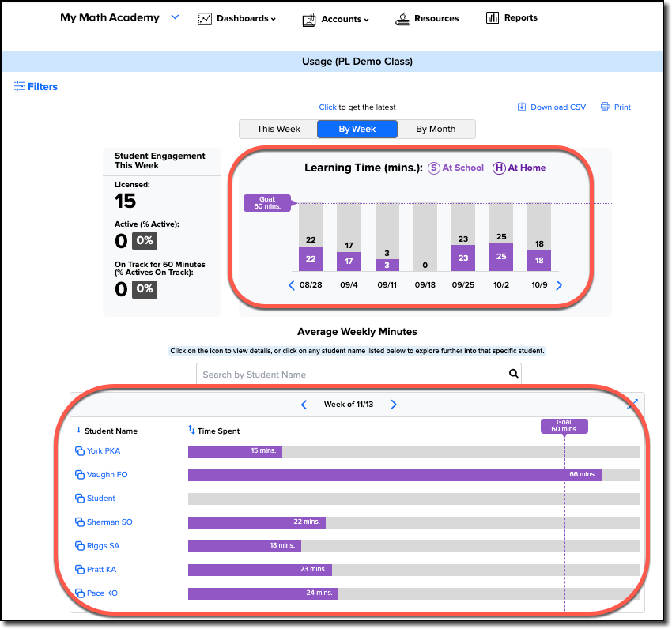Open details icon beside Pace KO
This screenshot has width=672, height=629.
[80, 593]
